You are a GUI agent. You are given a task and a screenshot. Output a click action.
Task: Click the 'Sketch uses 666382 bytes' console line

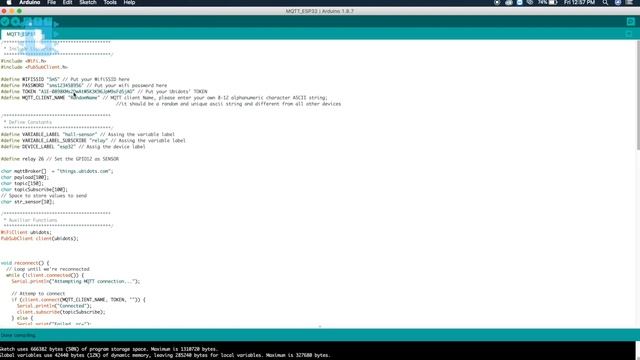point(109,349)
